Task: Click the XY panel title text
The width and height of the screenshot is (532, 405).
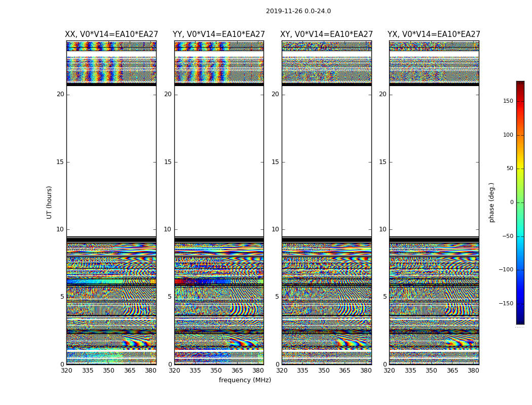Action: [x=327, y=34]
